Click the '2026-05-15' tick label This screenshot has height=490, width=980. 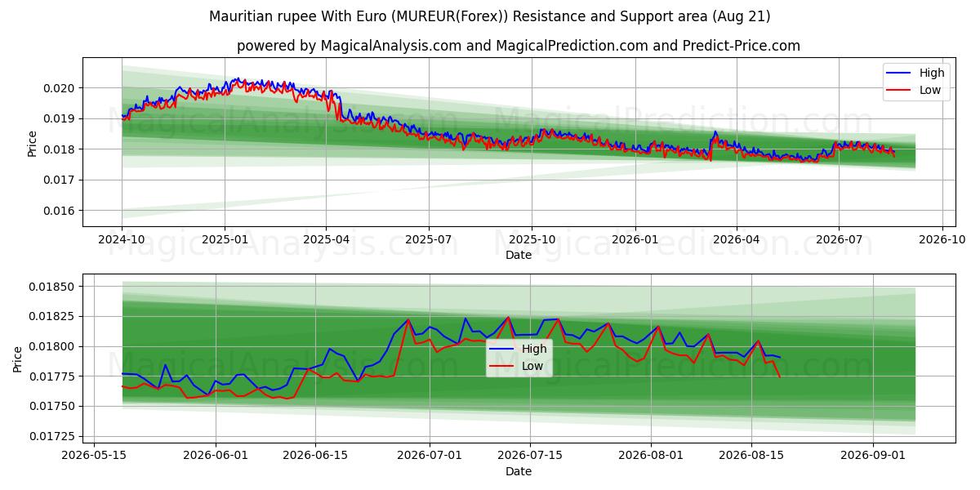(96, 456)
